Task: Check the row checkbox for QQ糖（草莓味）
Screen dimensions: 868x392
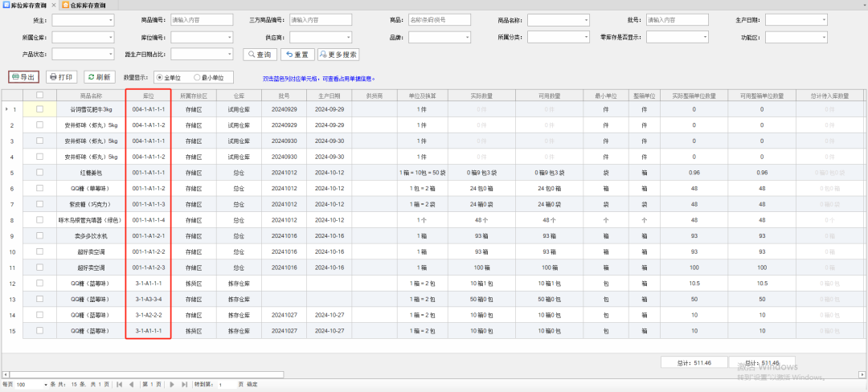Action: (39, 189)
